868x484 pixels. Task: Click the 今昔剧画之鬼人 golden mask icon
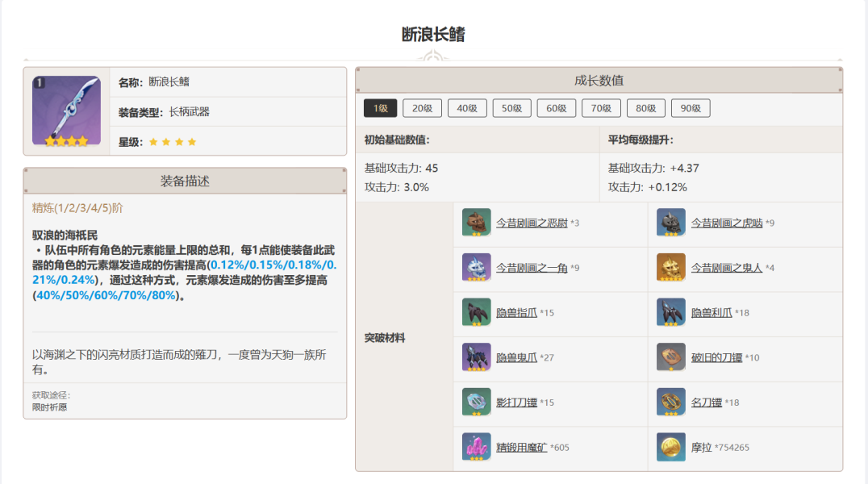point(671,267)
